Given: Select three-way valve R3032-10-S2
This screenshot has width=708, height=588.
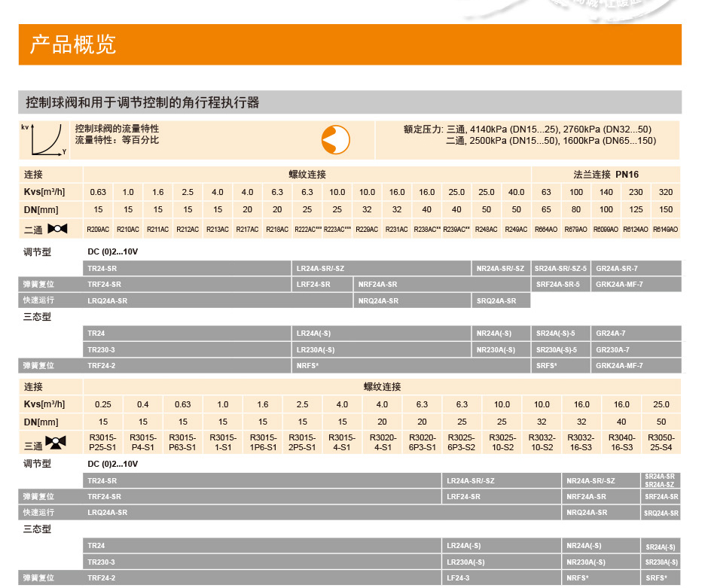Looking at the screenshot, I should click(542, 443).
